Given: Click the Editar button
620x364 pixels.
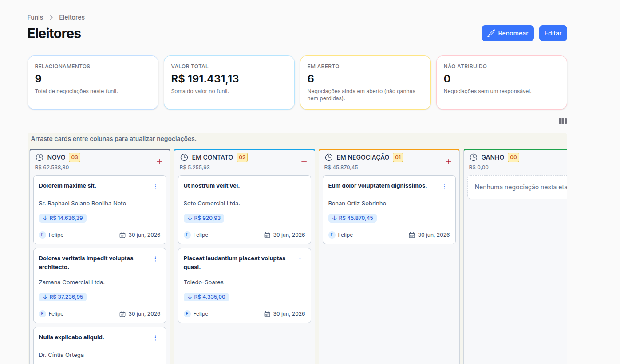Looking at the screenshot, I should click(x=553, y=33).
